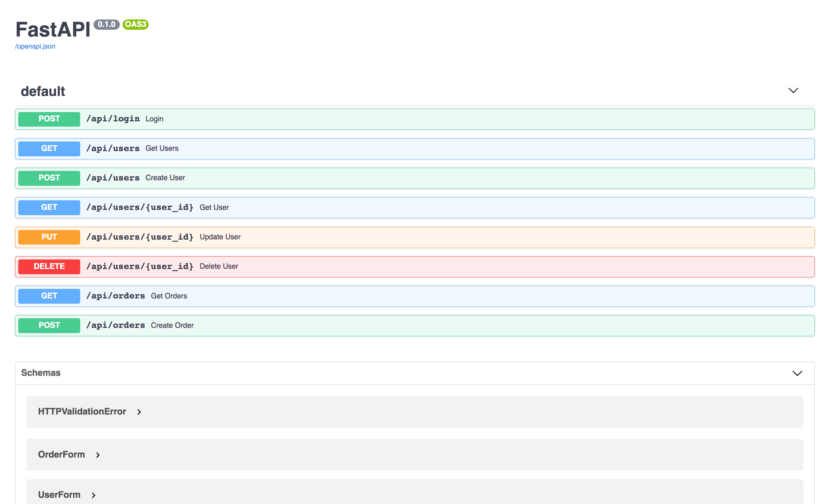The height and width of the screenshot is (504, 828).
Task: Click the PUT badge for Update User
Action: pyautogui.click(x=49, y=237)
